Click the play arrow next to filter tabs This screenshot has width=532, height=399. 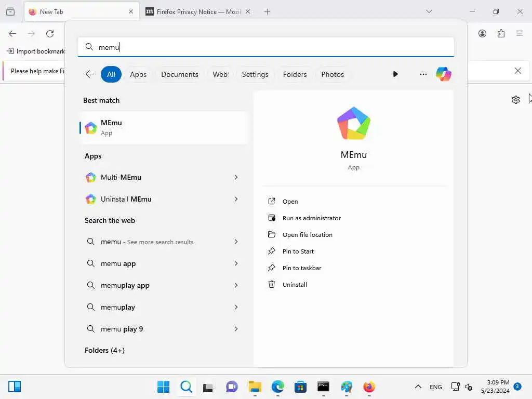[x=395, y=74]
